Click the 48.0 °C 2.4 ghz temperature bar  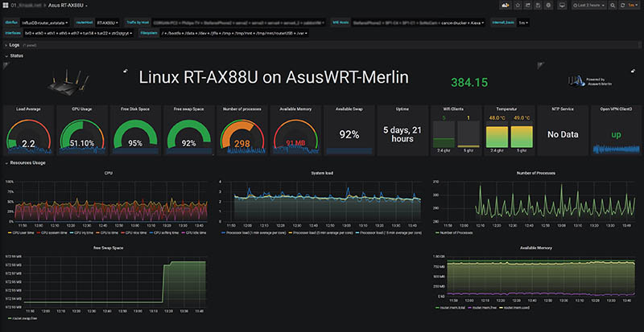[x=496, y=137]
